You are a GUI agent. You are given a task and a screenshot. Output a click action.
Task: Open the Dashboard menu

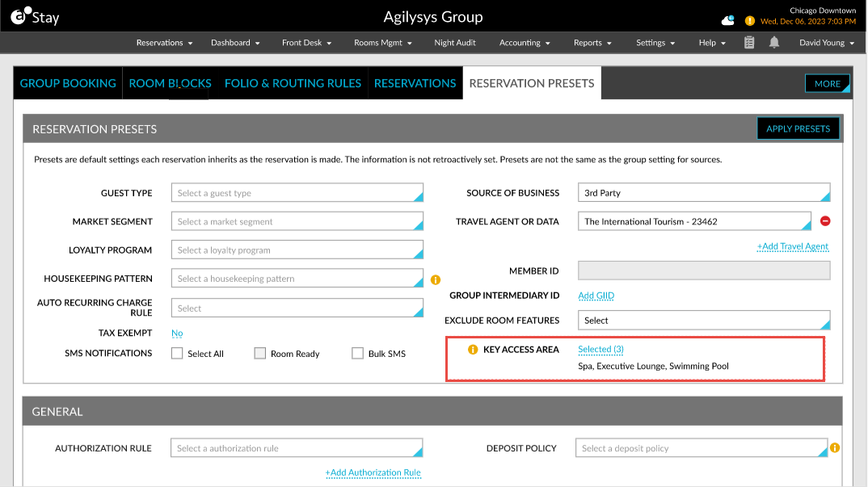tap(235, 43)
